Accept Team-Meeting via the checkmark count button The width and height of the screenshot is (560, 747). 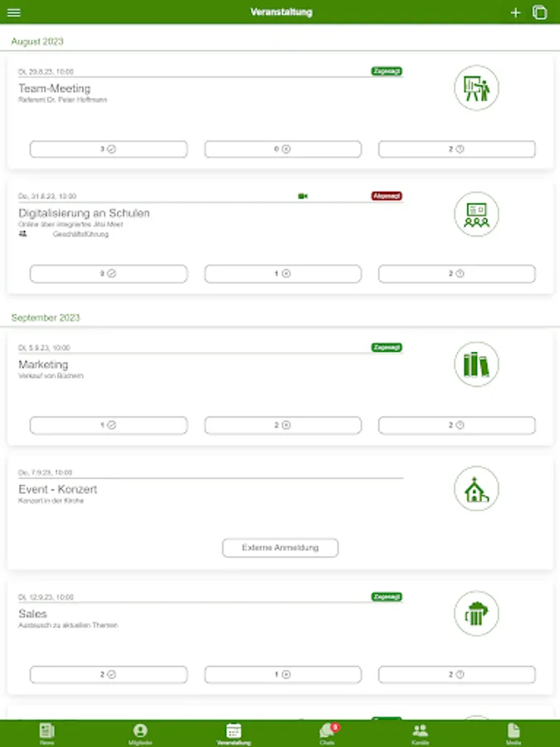coord(109,149)
